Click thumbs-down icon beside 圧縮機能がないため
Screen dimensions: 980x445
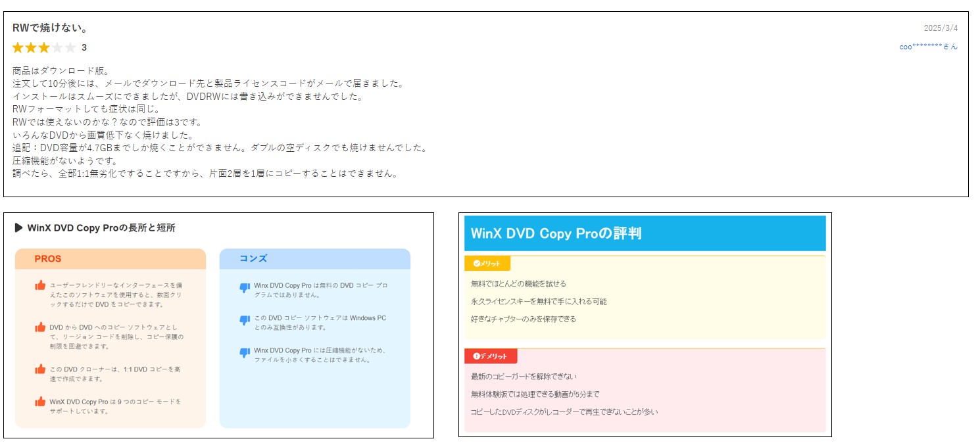(x=245, y=353)
